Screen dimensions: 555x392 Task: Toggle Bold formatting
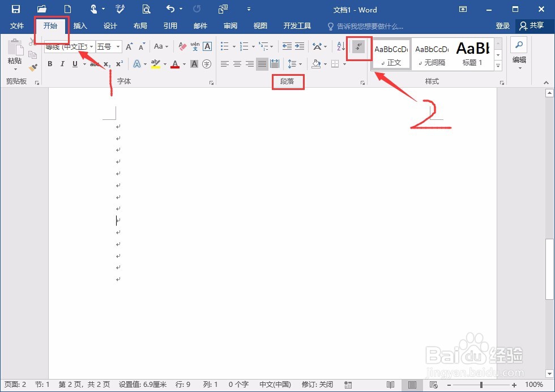pyautogui.click(x=50, y=64)
